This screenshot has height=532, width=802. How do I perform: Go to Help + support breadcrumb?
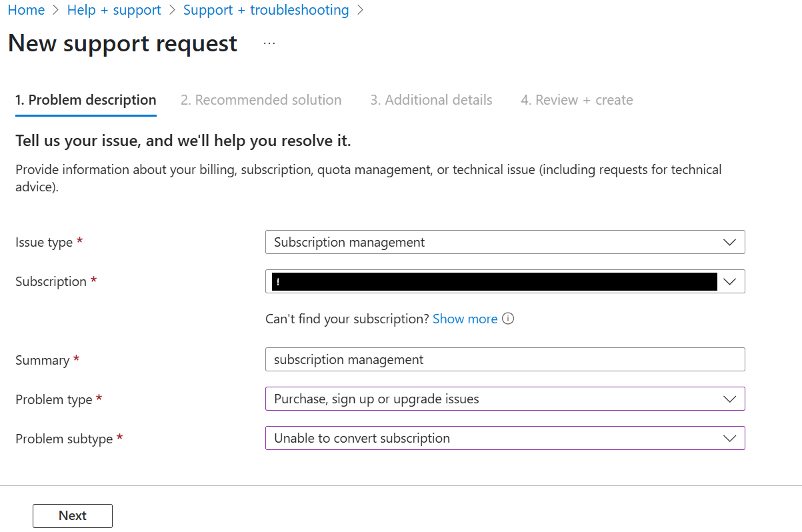114,10
